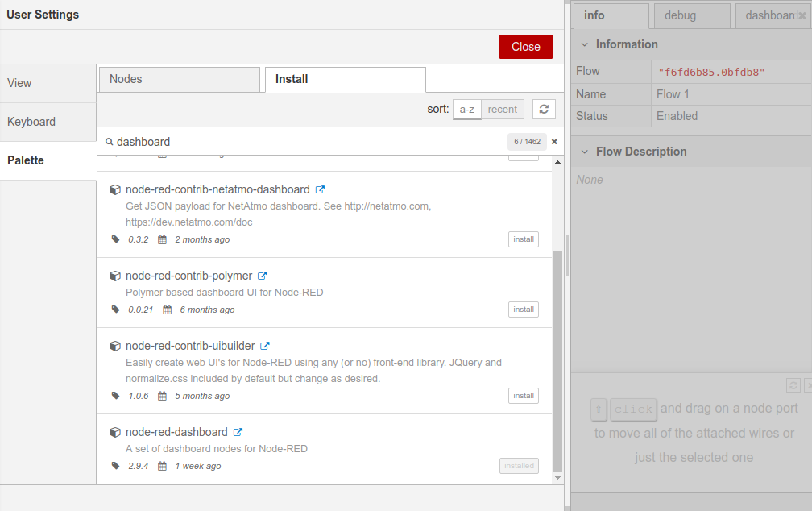Screen dimensions: 812x511
Task: Install node-red-contrib-netatmo-dashboard
Action: (524, 239)
